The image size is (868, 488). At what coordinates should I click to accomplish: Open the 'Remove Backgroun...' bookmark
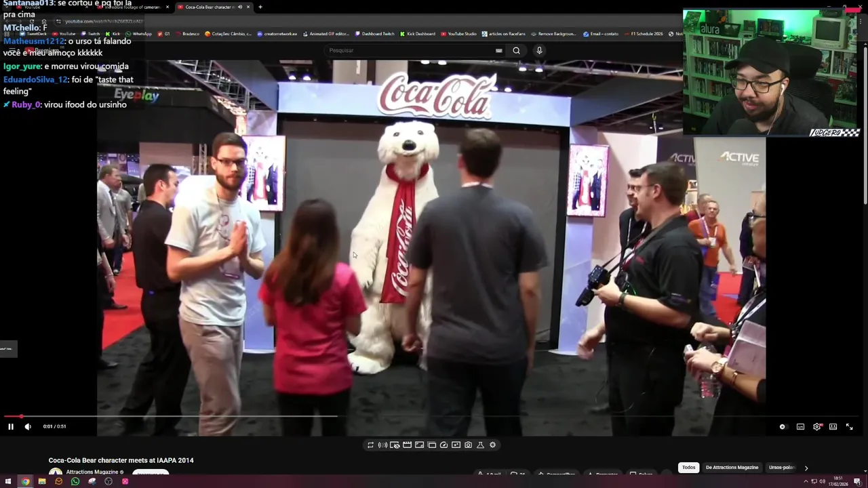pos(553,34)
